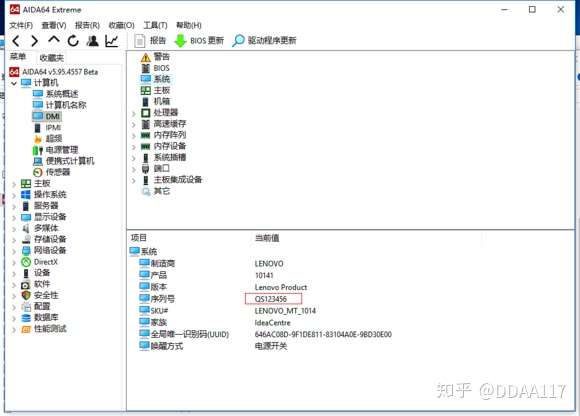The height and width of the screenshot is (416, 580).
Task: Expand the 内存设备 entry
Action: [134, 147]
